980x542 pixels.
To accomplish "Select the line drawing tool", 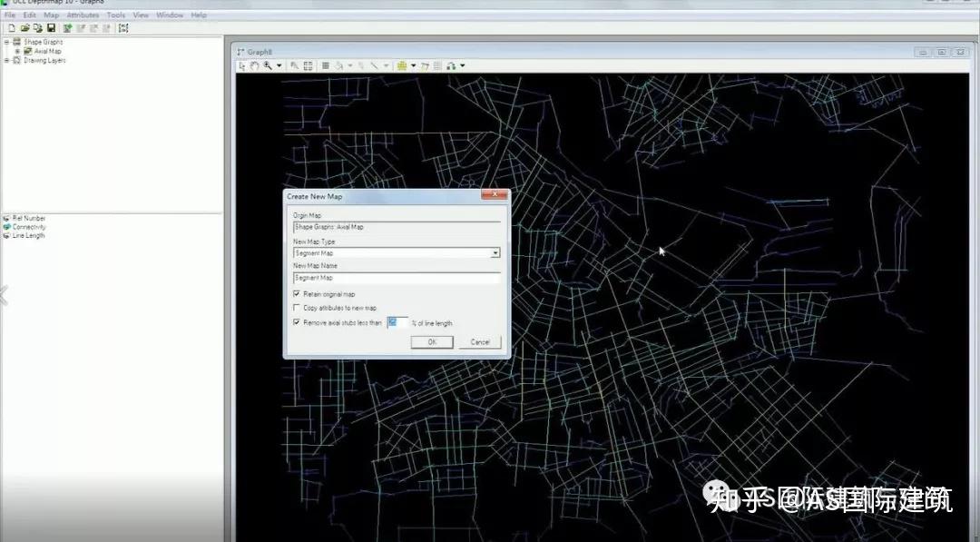I will pyautogui.click(x=374, y=65).
